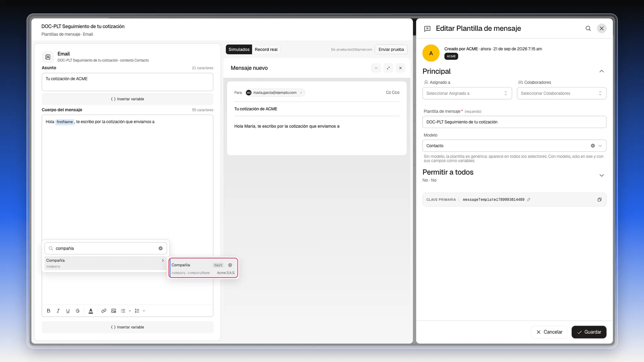Viewport: 644px width, 362px height.
Task: Open settings gear on Compañía variable
Action: point(230,265)
